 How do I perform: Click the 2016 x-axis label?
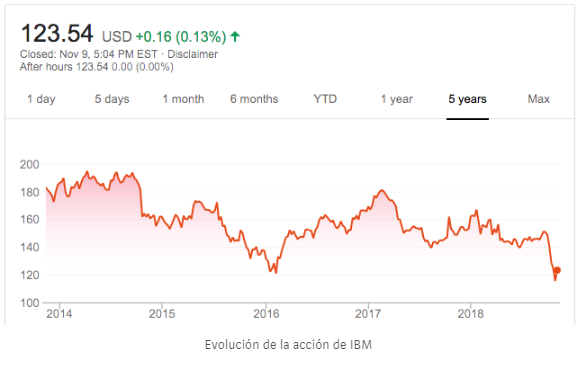pos(266,314)
